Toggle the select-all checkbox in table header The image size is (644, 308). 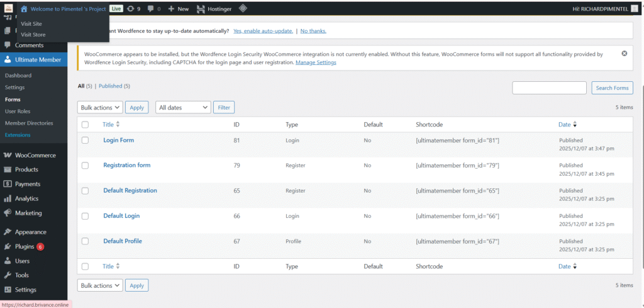click(85, 125)
